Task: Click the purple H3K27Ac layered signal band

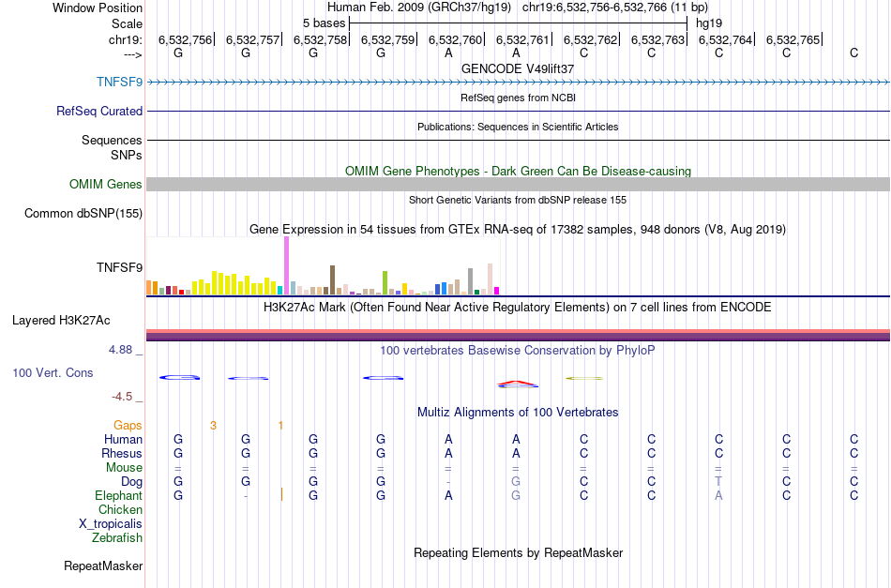Action: point(518,337)
